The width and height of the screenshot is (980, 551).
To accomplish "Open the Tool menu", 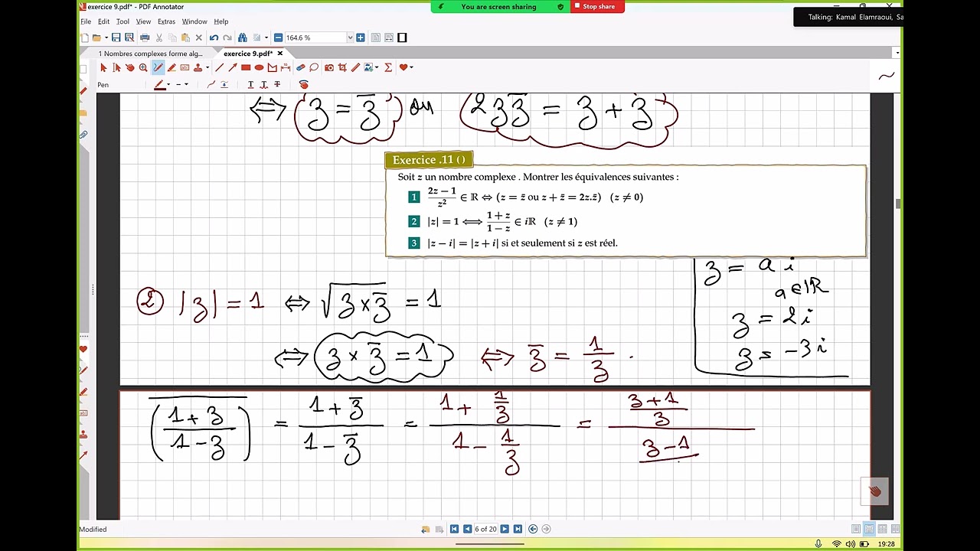I will click(x=122, y=21).
